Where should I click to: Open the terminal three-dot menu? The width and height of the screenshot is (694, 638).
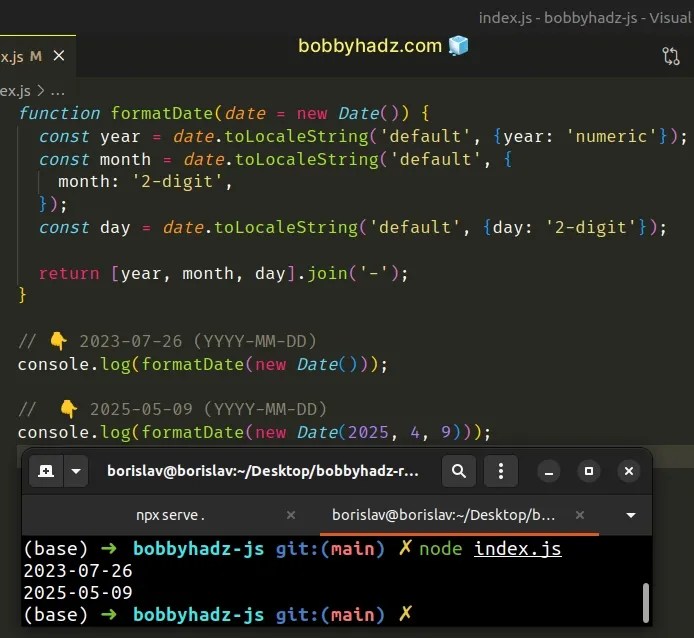[501, 471]
